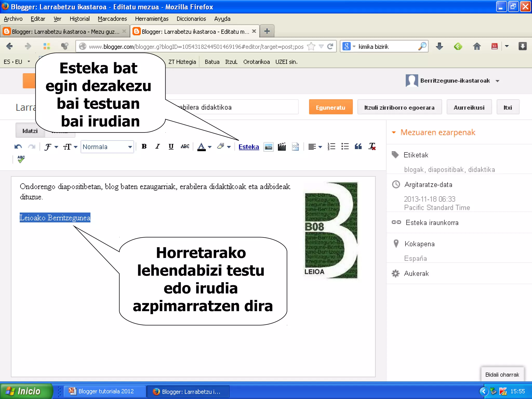The width and height of the screenshot is (532, 399).
Task: Open the text color picker
Action: tap(204, 147)
